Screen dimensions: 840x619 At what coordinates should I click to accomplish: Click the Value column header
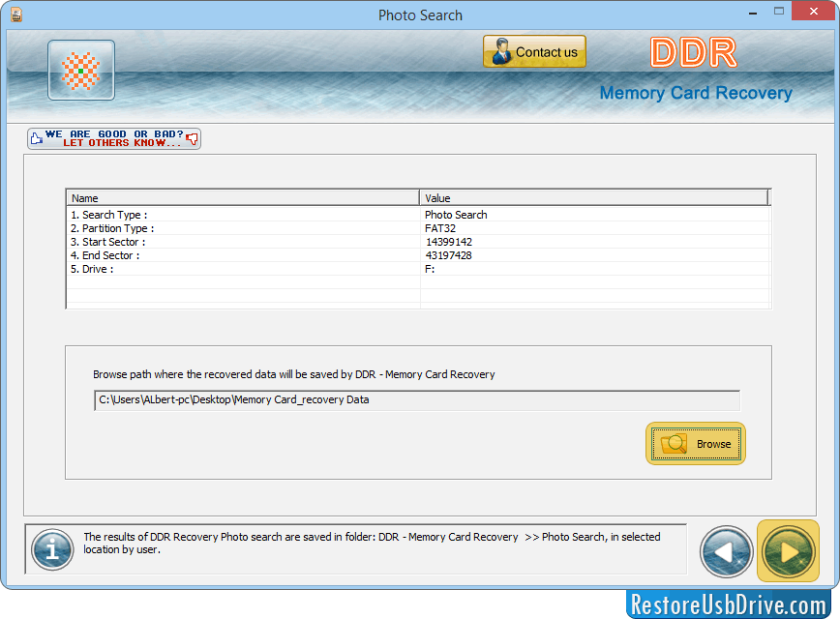point(594,197)
